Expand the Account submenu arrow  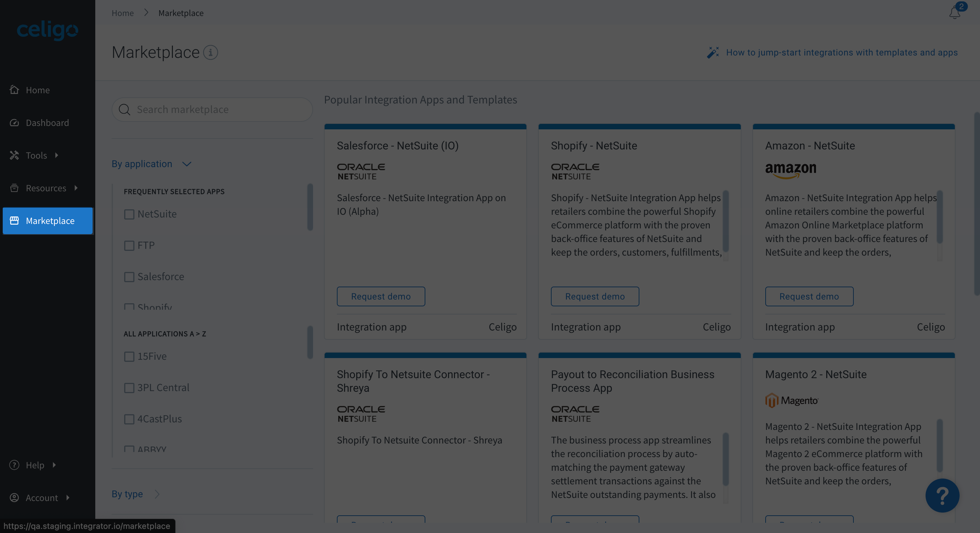pos(68,498)
